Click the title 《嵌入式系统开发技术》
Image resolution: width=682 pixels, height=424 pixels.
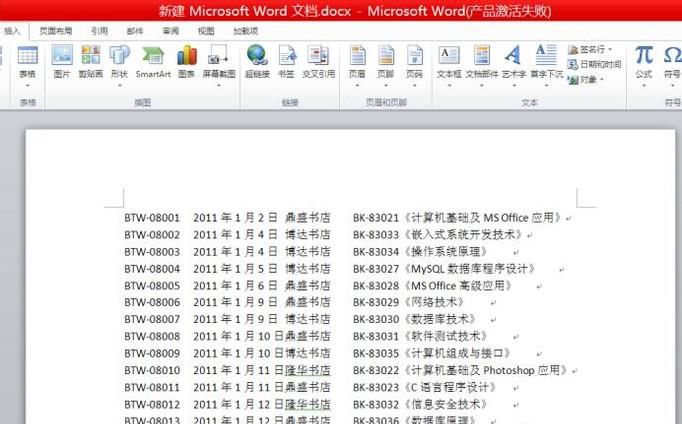[463, 235]
